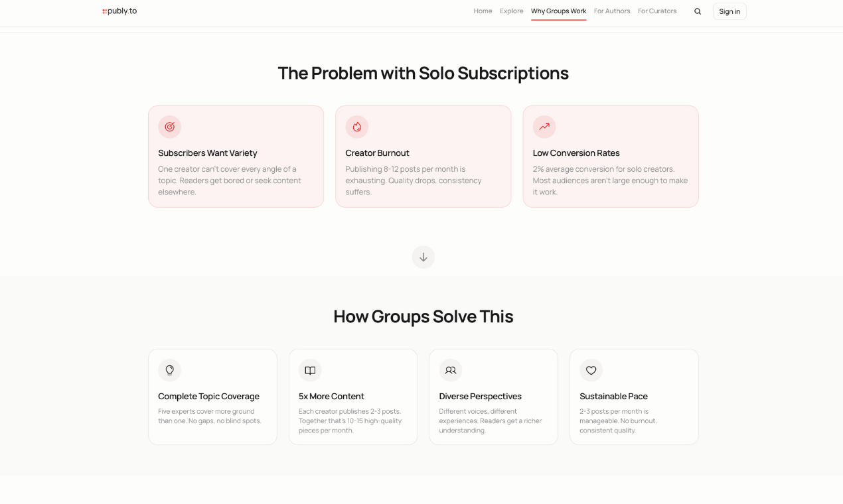Click the target icon on Subscribers Want Variety card
This screenshot has width=843, height=504.
[x=169, y=127]
